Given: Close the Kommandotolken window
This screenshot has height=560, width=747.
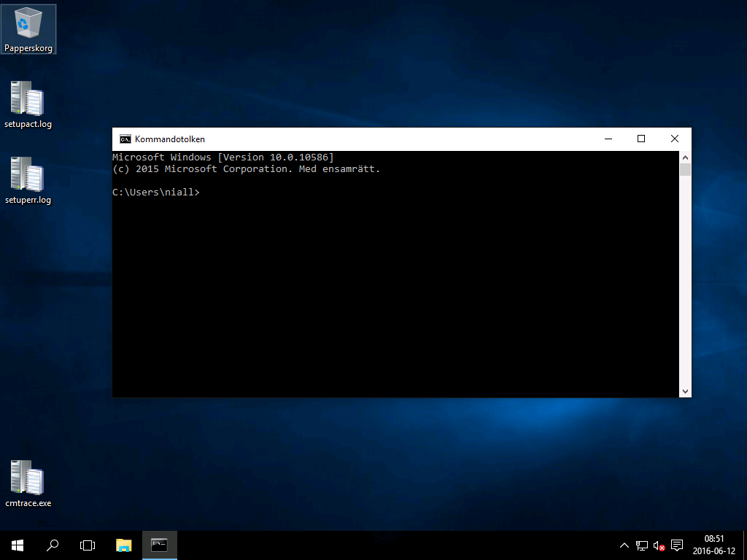Looking at the screenshot, I should click(x=675, y=139).
